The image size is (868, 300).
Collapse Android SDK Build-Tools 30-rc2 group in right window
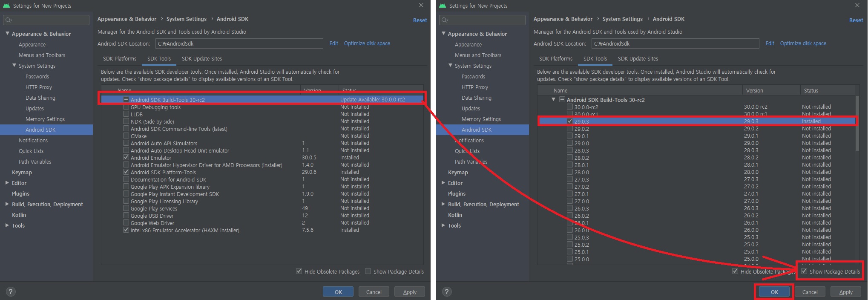pyautogui.click(x=554, y=99)
